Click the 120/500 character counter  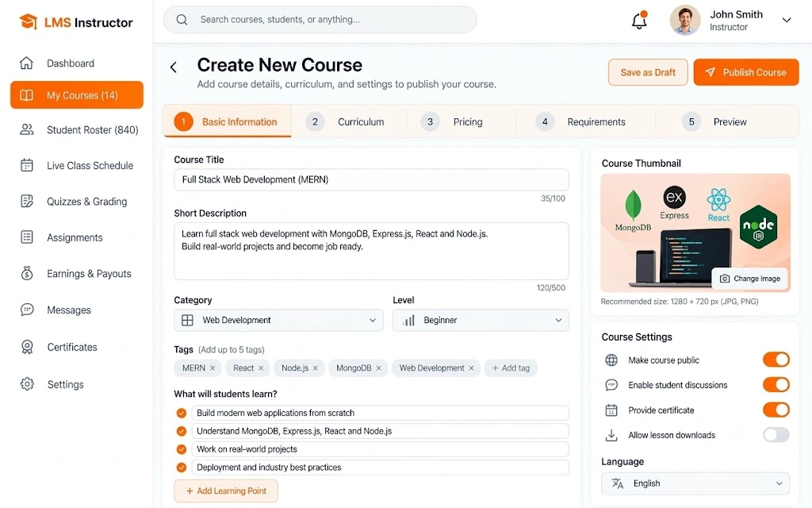point(551,287)
